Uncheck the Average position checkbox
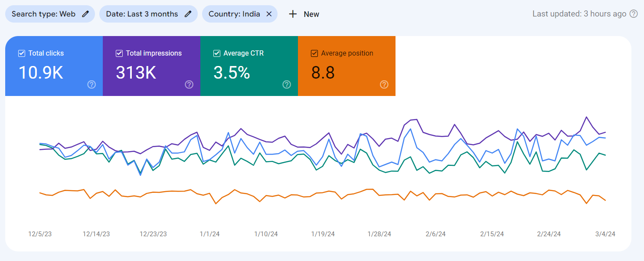The width and height of the screenshot is (644, 261). pyautogui.click(x=314, y=53)
